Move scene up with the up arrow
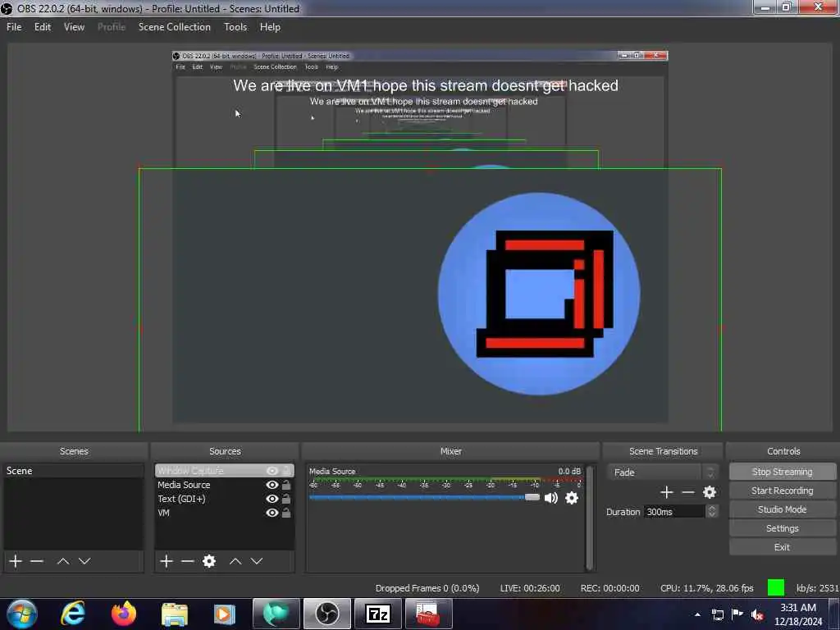The image size is (840, 630). (x=62, y=561)
